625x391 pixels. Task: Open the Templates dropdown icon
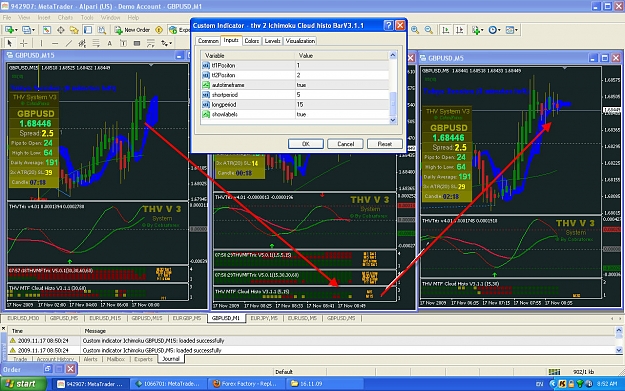coord(512,30)
